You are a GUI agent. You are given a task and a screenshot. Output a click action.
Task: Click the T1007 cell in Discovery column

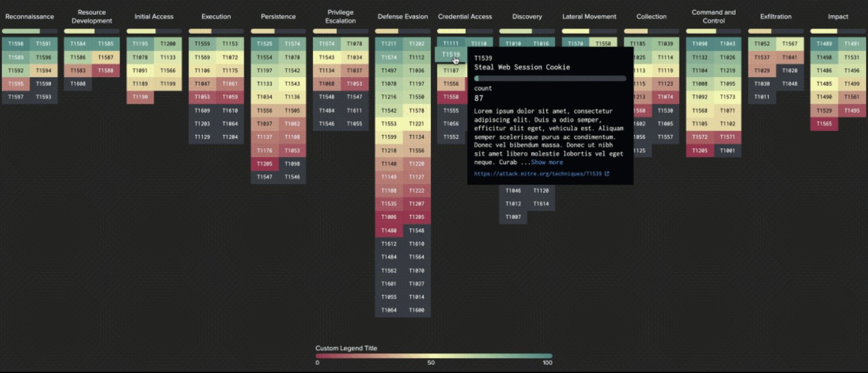click(x=513, y=217)
